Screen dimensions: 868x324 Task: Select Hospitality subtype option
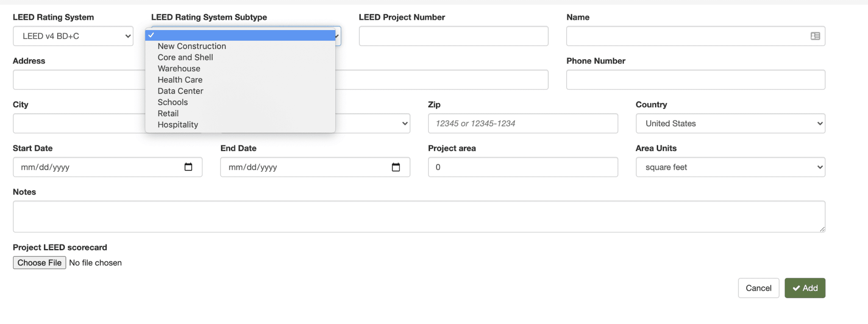(x=178, y=125)
